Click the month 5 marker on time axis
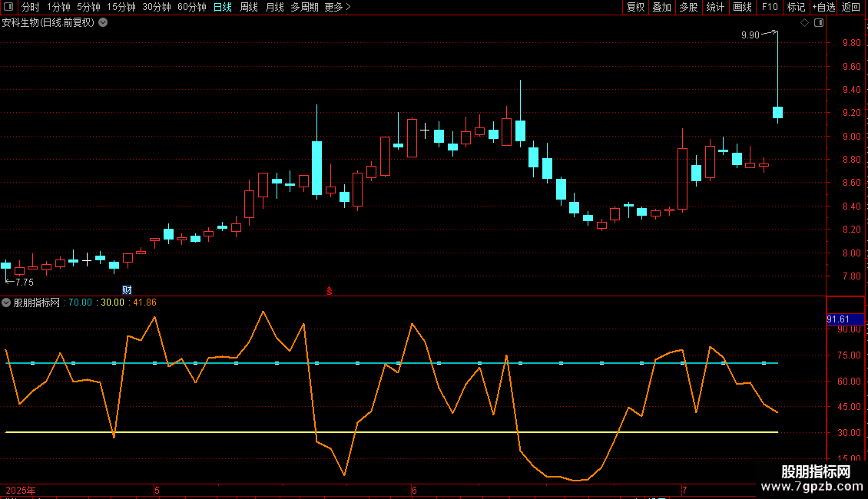Viewport: 868px width, 499px height. click(157, 490)
